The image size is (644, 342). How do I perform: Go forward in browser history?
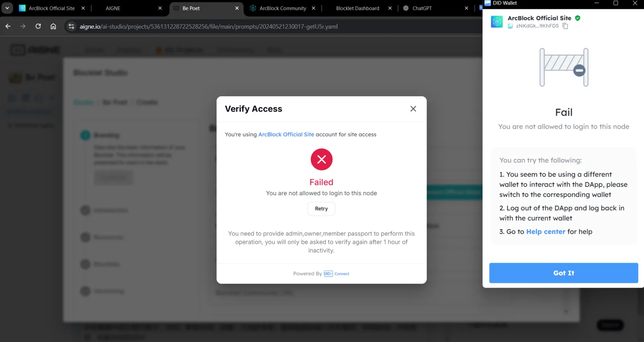[x=23, y=26]
